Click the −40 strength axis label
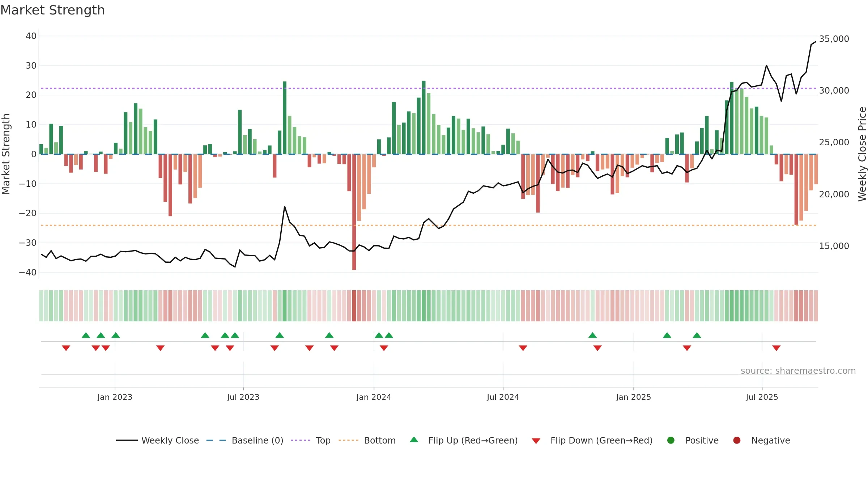Viewport: 868px width, 488px height. click(28, 273)
